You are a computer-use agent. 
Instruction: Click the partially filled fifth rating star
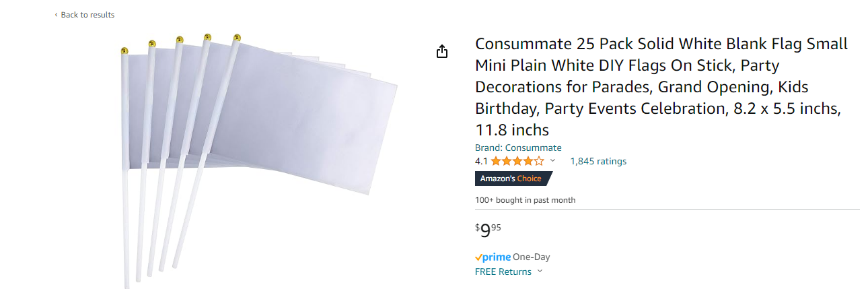539,161
